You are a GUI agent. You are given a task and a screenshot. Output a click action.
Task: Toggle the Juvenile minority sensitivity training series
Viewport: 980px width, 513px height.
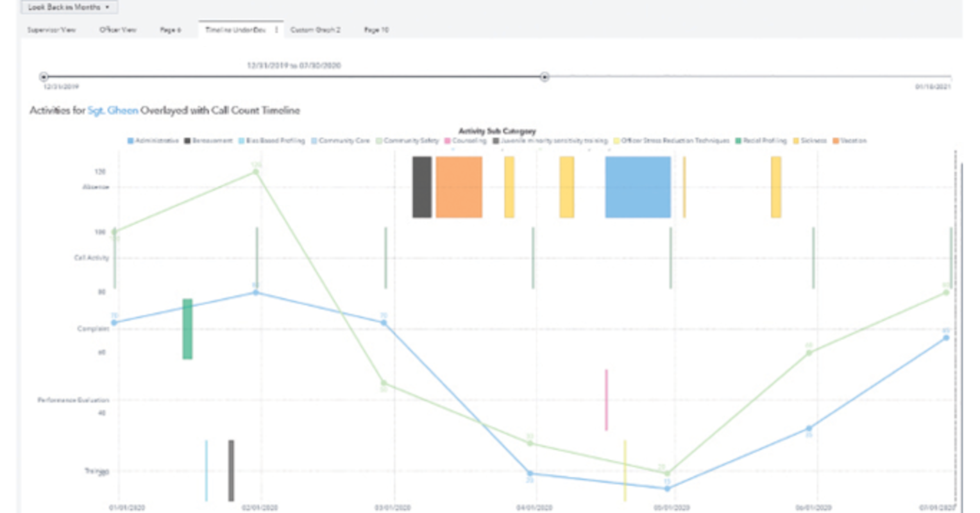pos(496,140)
